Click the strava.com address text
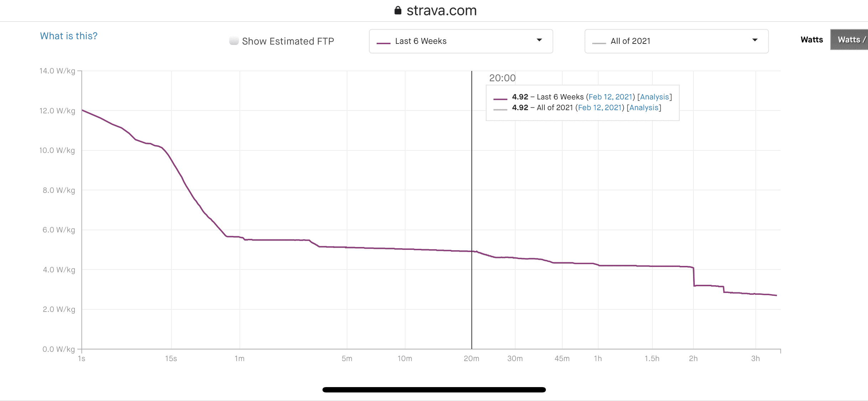The height and width of the screenshot is (401, 868). point(441,11)
